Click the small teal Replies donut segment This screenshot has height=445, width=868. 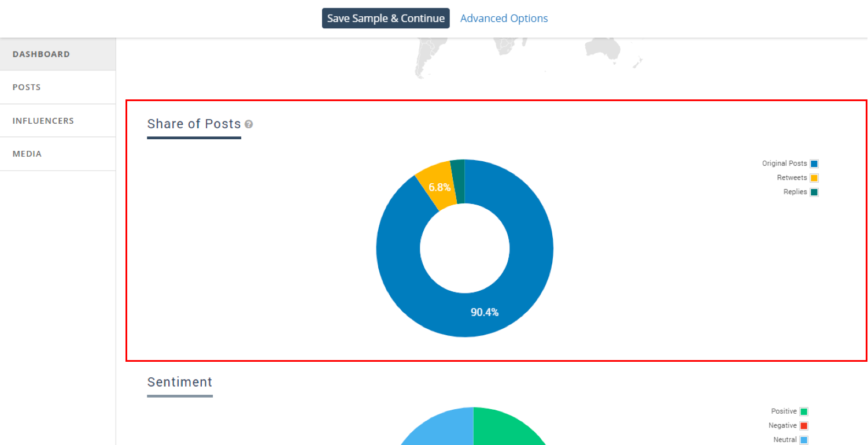click(458, 180)
